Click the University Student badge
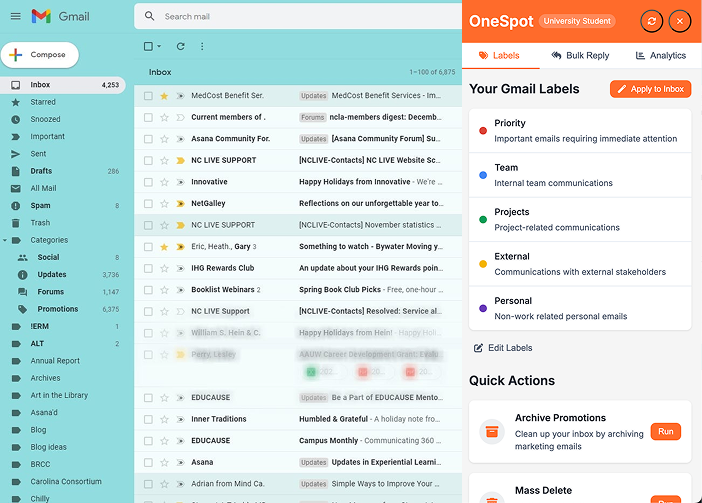This screenshot has height=503, width=702. click(577, 21)
